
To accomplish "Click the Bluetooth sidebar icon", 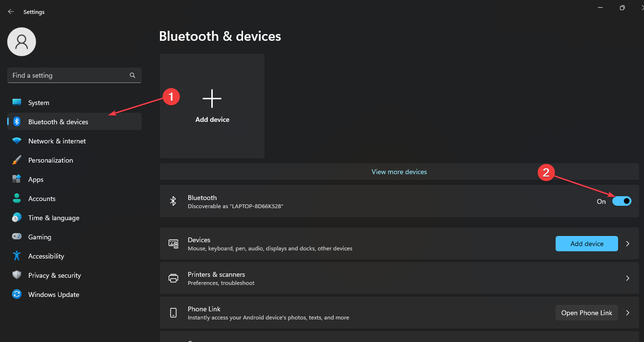I will click(17, 122).
